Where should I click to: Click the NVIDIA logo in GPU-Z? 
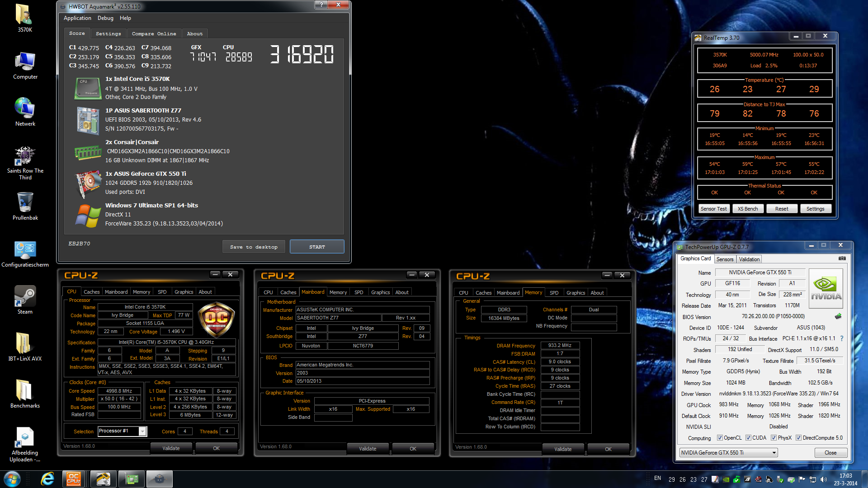pyautogui.click(x=826, y=289)
